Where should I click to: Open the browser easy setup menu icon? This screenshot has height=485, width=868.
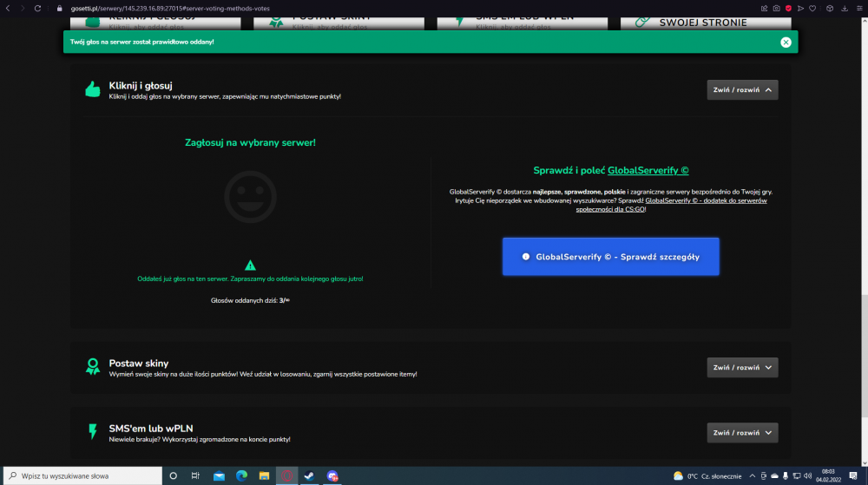pyautogui.click(x=859, y=9)
